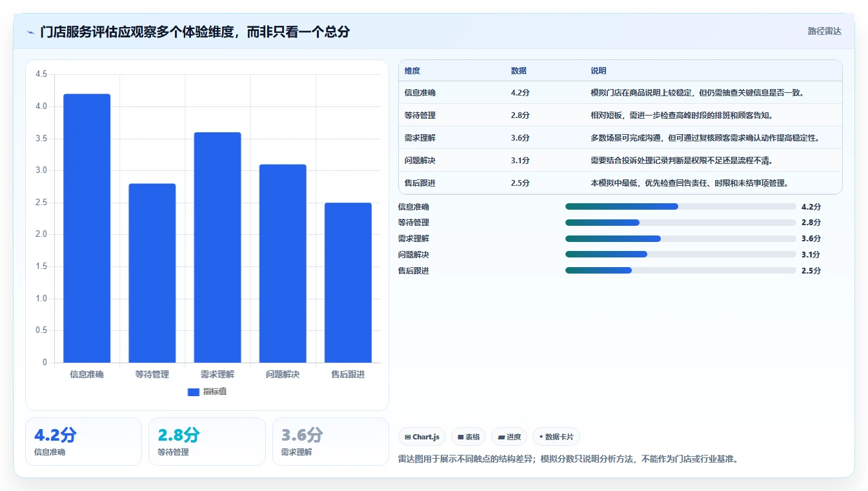The image size is (868, 491).
Task: Click the 问题解决 x-axis label under the chart
Action: [283, 374]
